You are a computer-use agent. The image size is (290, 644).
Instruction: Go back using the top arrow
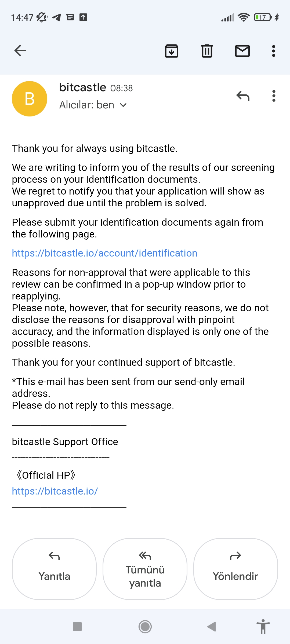(20, 51)
